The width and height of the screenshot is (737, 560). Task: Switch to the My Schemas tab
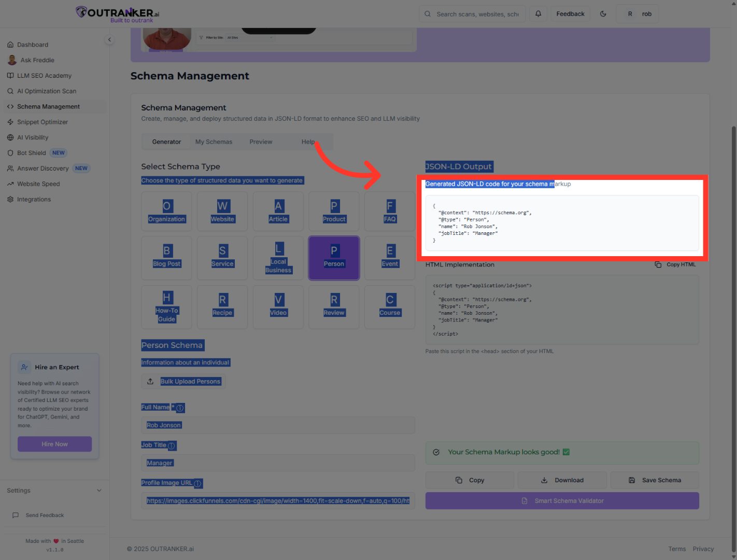click(x=214, y=141)
